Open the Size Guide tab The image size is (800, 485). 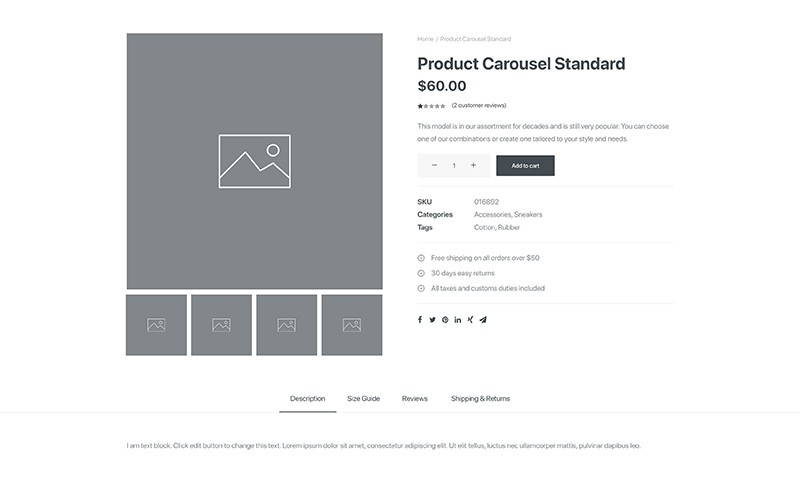point(363,398)
